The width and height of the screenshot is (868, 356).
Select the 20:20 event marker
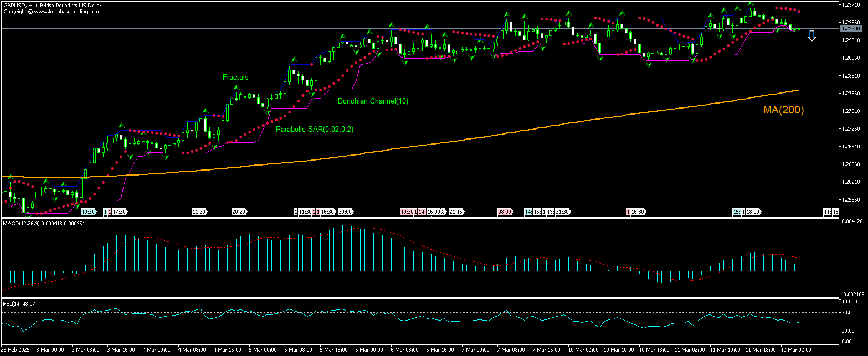(239, 212)
